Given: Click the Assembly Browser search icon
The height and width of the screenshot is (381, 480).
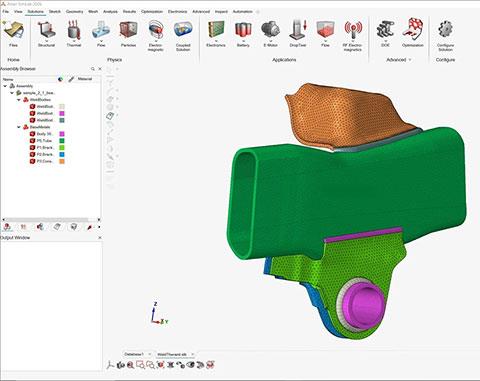Looking at the screenshot, I should 93,69.
